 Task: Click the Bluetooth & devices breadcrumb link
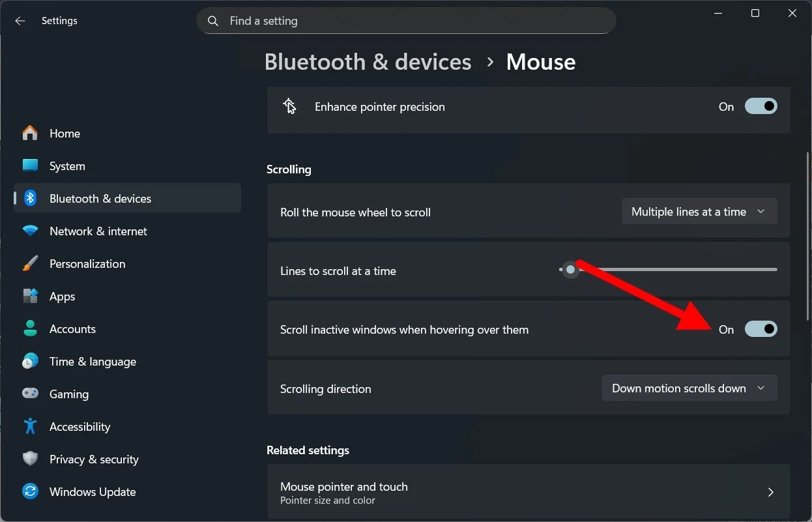tap(368, 61)
